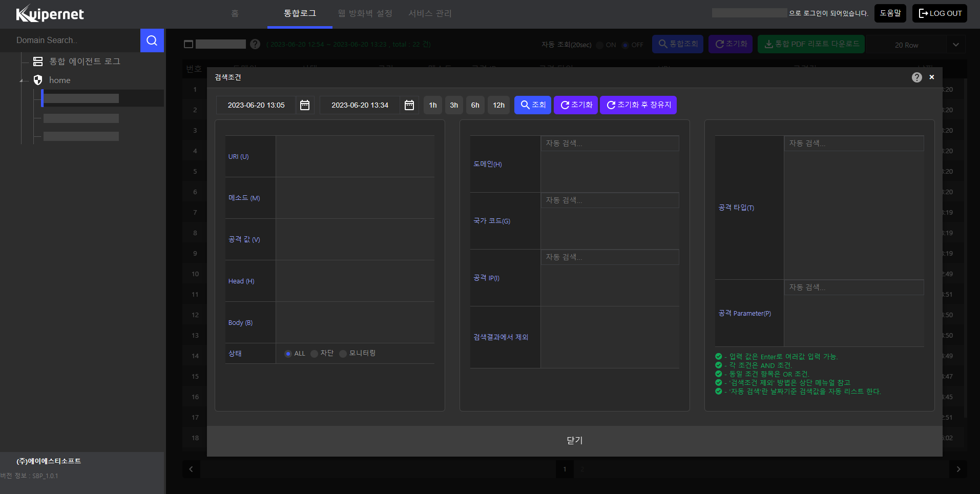Focus the 도메인(H) auto search field
This screenshot has height=494, width=980.
coord(610,143)
